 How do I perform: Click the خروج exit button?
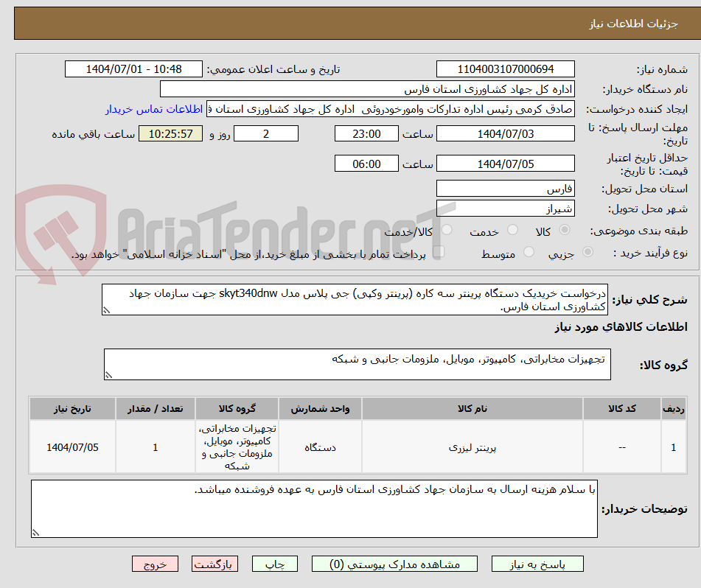(x=155, y=564)
